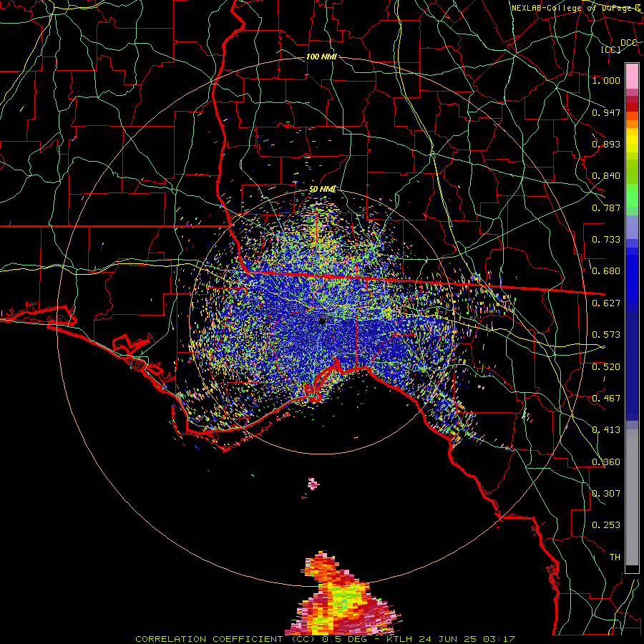
Task: Click the 100 NMI range ring label
Action: point(321,57)
